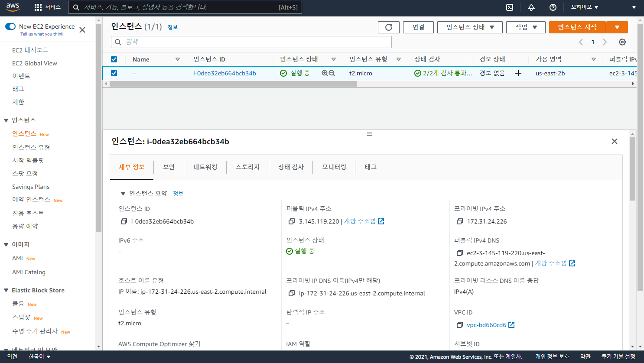Open EC2 Global View in sidebar
The height and width of the screenshot is (363, 644).
point(35,63)
